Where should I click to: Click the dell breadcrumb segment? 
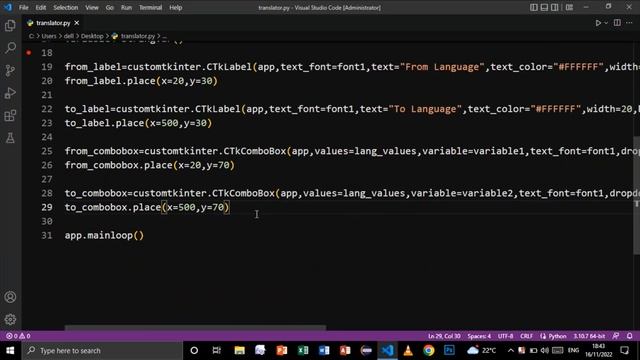pos(69,36)
